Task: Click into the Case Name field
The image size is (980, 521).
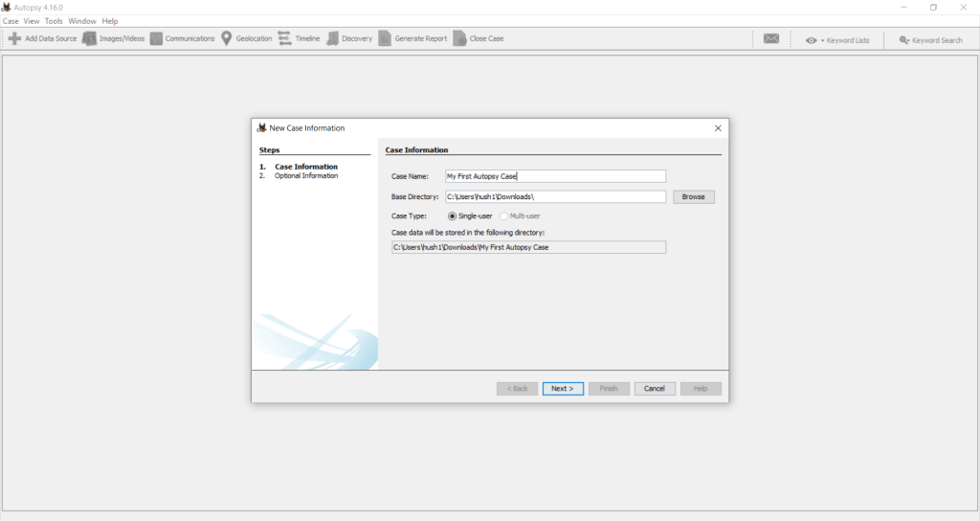Action: (x=555, y=176)
